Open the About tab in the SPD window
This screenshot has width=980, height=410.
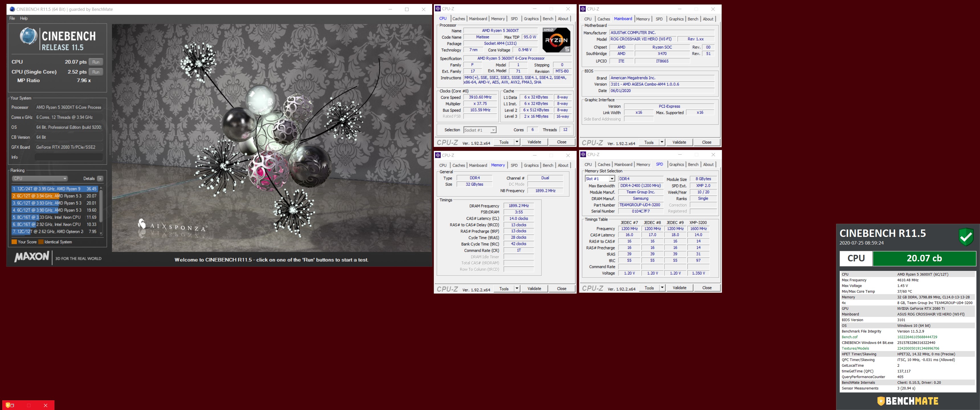708,165
